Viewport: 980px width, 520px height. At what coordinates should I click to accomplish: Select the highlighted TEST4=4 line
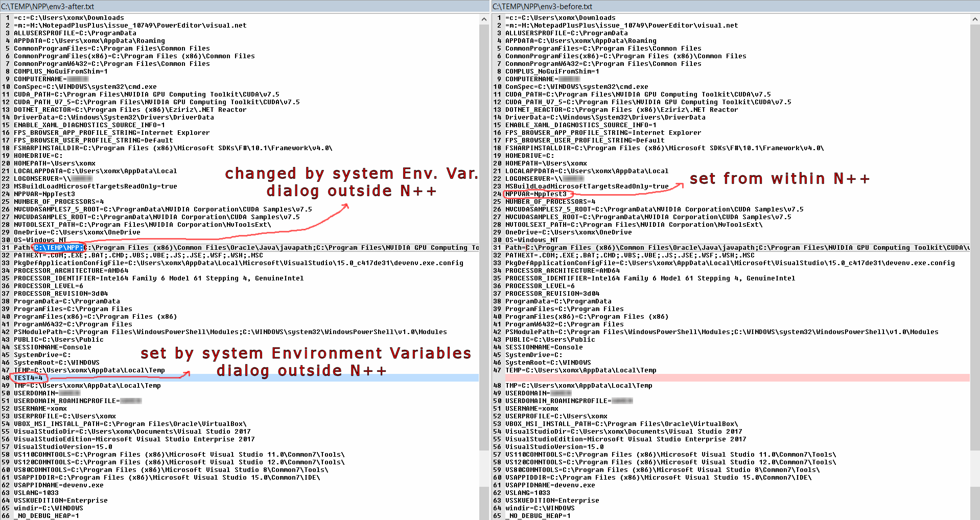tap(28, 377)
